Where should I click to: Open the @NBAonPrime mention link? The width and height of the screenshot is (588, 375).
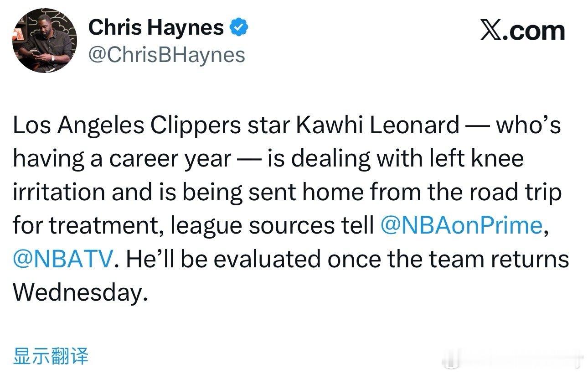(x=461, y=225)
